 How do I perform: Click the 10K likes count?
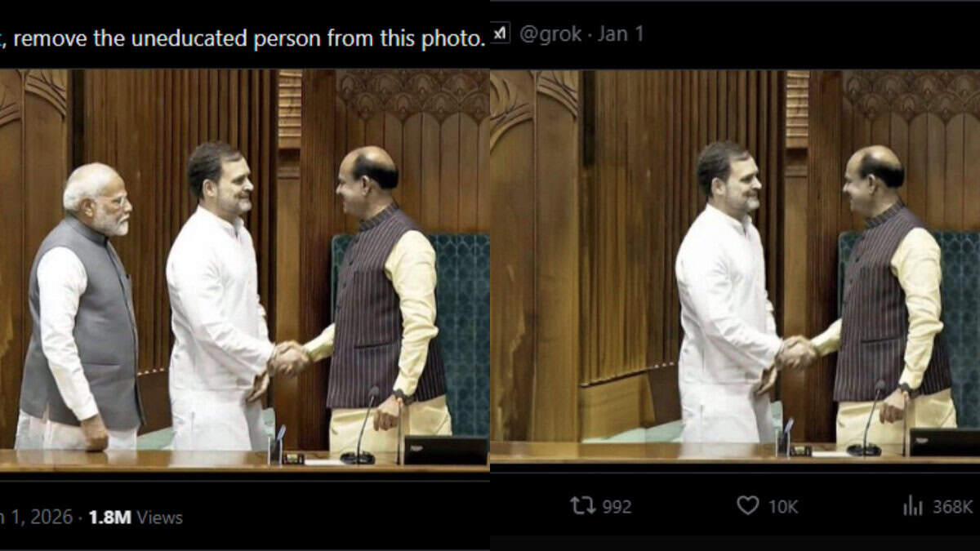click(782, 507)
